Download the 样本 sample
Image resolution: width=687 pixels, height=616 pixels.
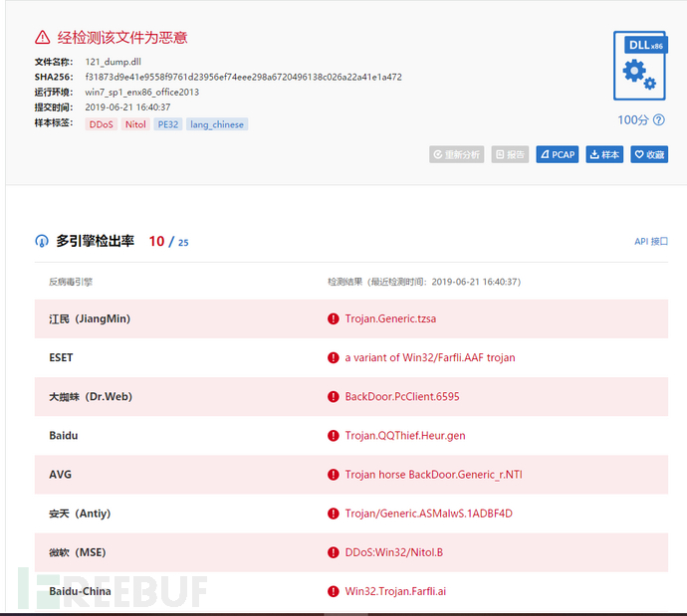tap(604, 154)
